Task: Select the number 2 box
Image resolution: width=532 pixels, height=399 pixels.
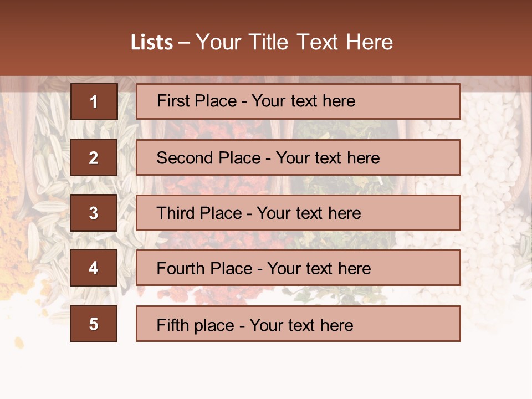Action: (x=94, y=157)
